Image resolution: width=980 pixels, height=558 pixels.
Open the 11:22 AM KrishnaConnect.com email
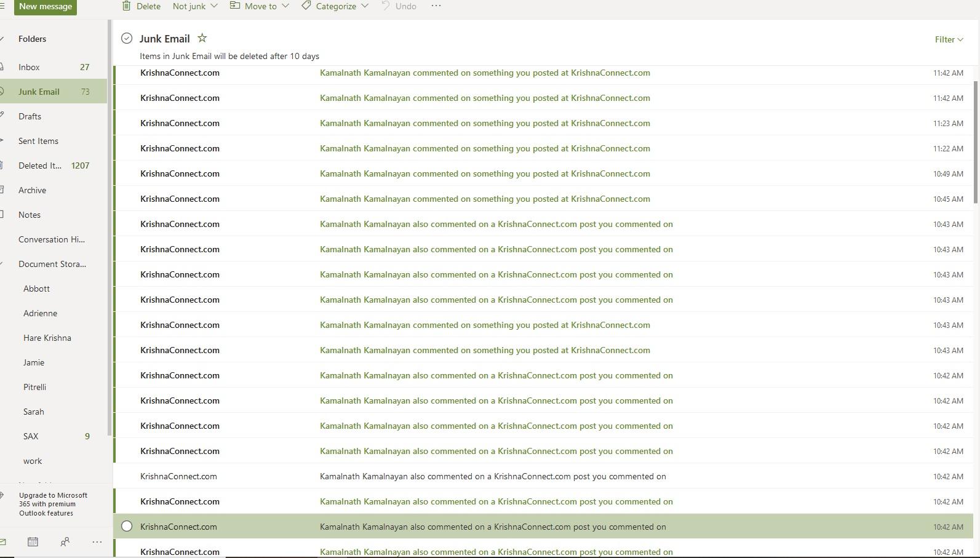(543, 148)
